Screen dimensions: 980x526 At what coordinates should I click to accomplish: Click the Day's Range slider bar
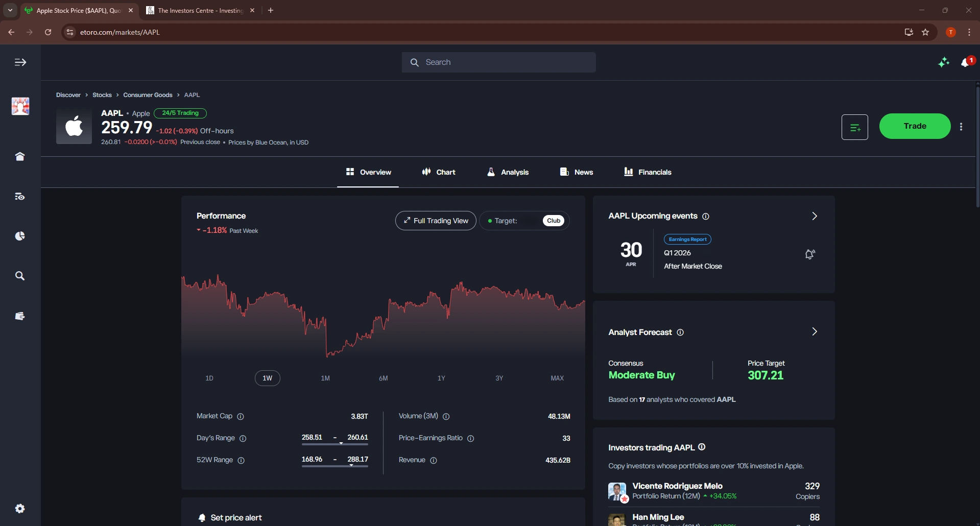pyautogui.click(x=335, y=444)
